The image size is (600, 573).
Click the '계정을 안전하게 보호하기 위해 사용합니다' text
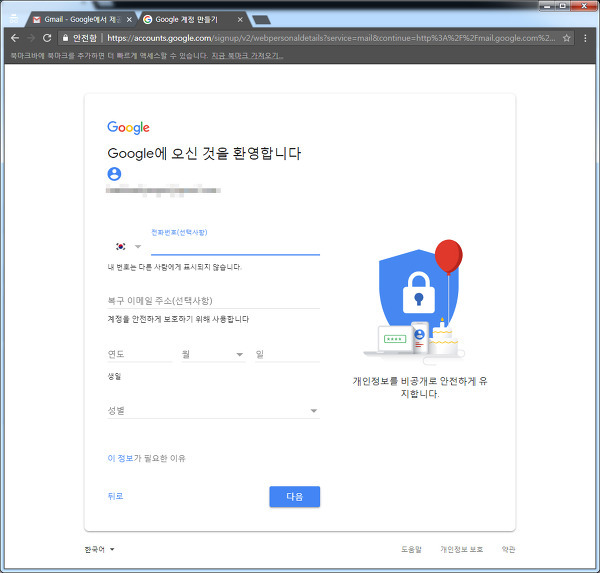point(178,319)
